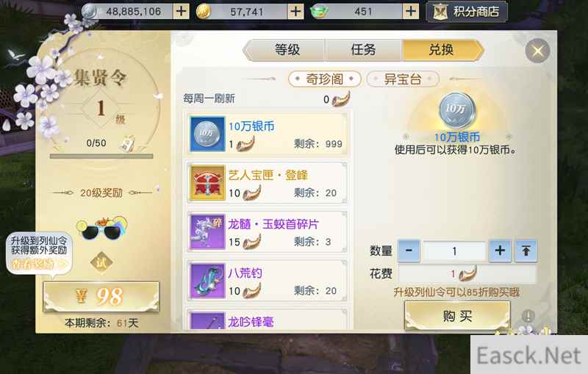588x374 pixels.
Task: Add ingots using the plus icon
Action: [411, 11]
